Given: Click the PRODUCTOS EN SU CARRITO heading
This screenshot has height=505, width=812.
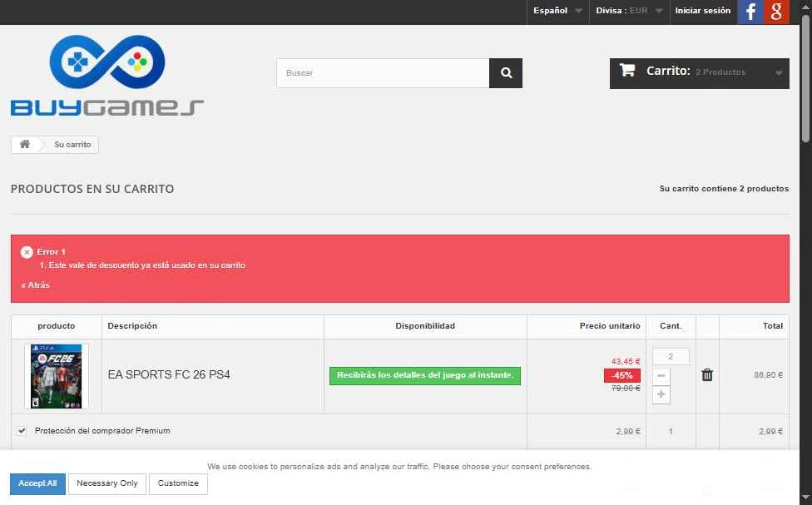Looking at the screenshot, I should point(92,189).
